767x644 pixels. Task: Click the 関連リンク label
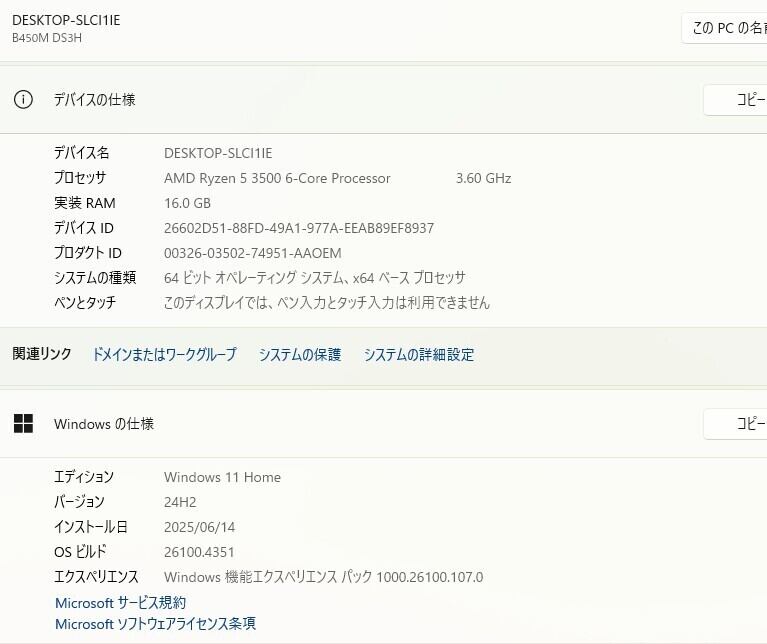[42, 354]
